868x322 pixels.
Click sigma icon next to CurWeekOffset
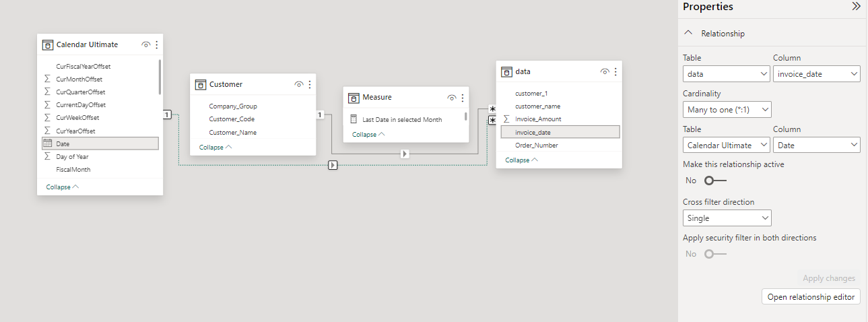point(47,118)
